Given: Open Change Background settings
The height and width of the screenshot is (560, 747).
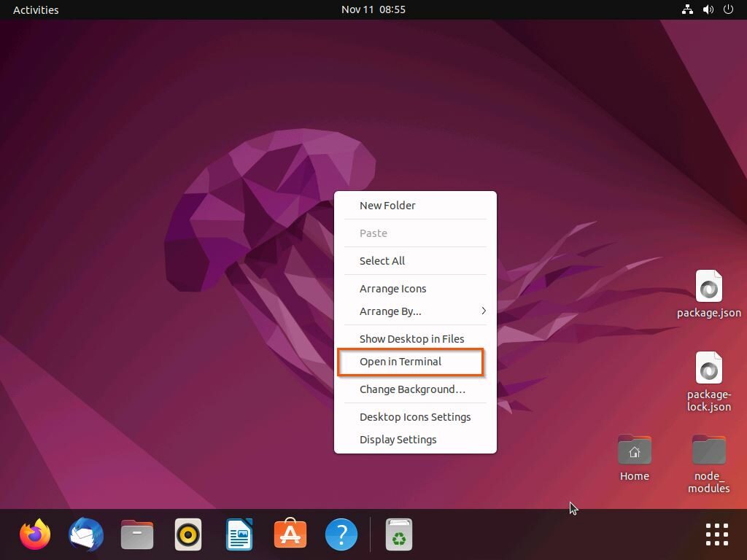Looking at the screenshot, I should (413, 389).
